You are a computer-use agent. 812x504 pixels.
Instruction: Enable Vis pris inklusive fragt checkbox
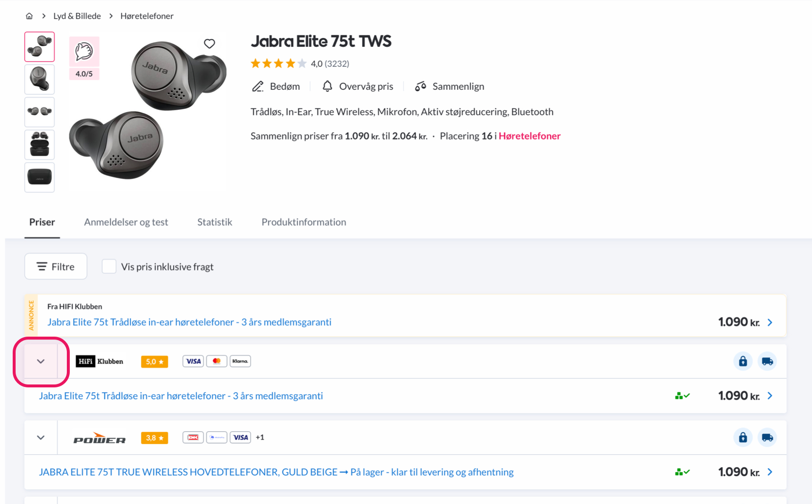(109, 266)
